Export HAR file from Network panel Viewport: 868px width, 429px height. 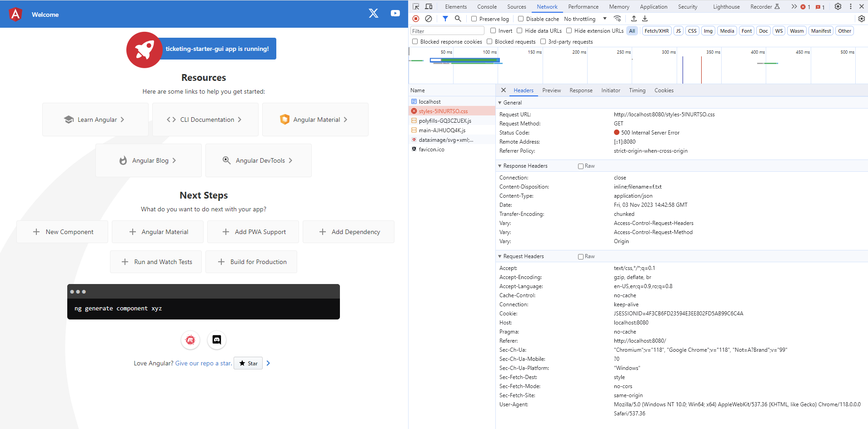(x=644, y=19)
